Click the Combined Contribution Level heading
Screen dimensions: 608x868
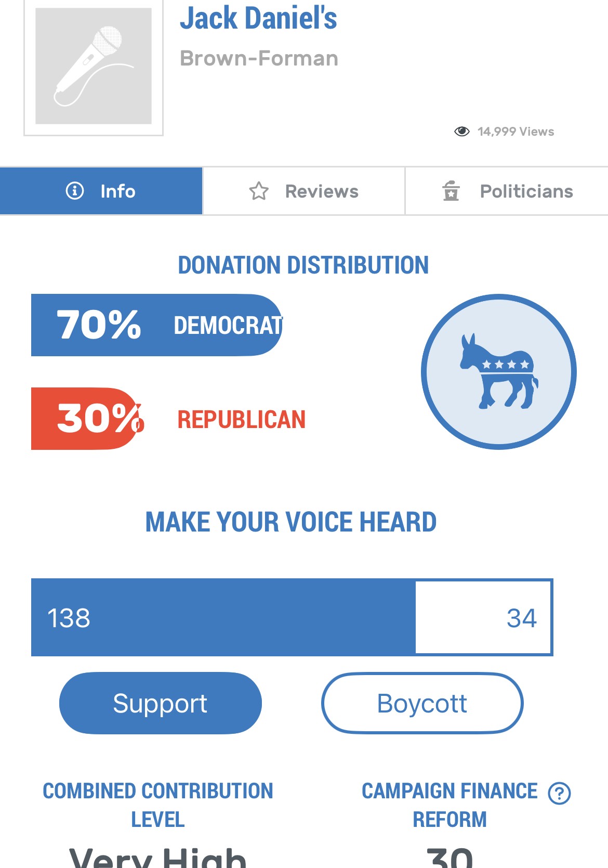(158, 805)
